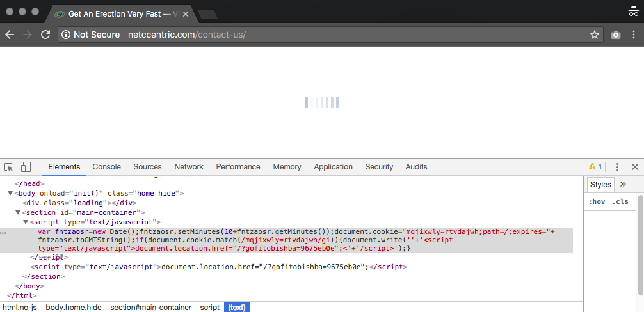Select the netccentric.com browser tab
Viewport: 644px width, 312px height.
121,14
